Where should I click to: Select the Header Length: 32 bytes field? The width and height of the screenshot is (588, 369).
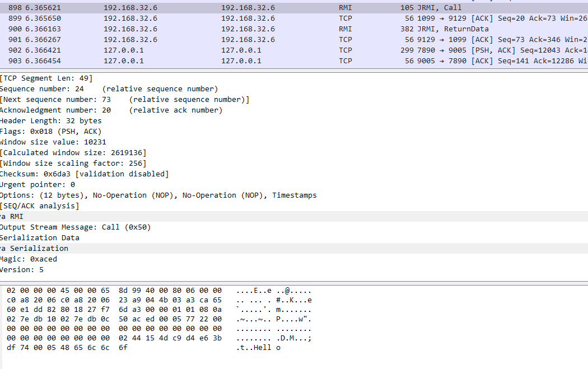pyautogui.click(x=50, y=121)
